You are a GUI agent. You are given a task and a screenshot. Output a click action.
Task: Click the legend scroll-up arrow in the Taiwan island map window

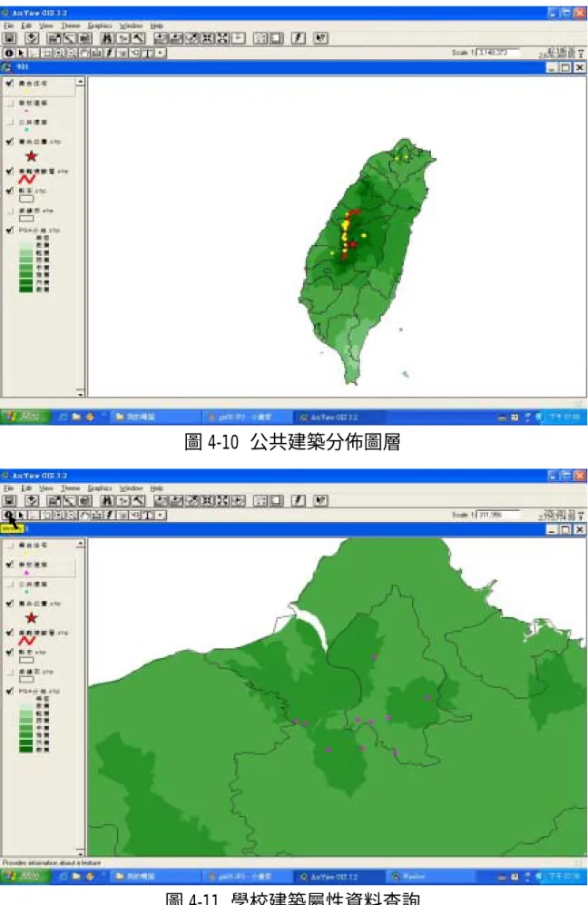[x=80, y=82]
